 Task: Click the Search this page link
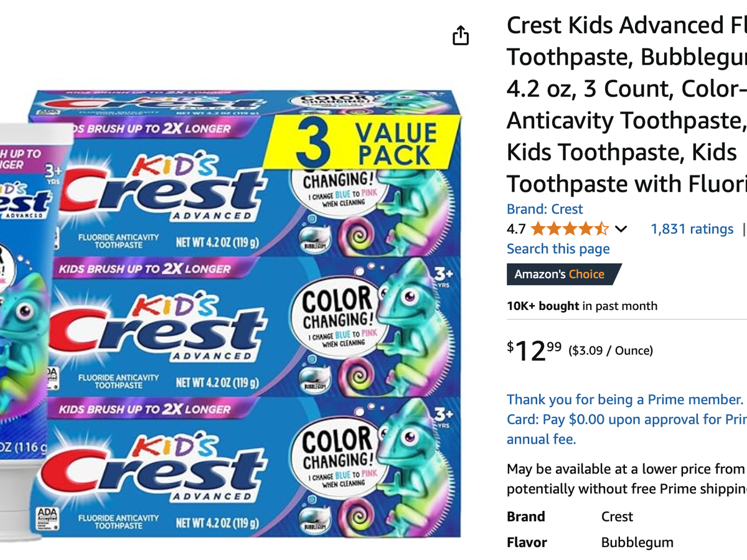[558, 249]
